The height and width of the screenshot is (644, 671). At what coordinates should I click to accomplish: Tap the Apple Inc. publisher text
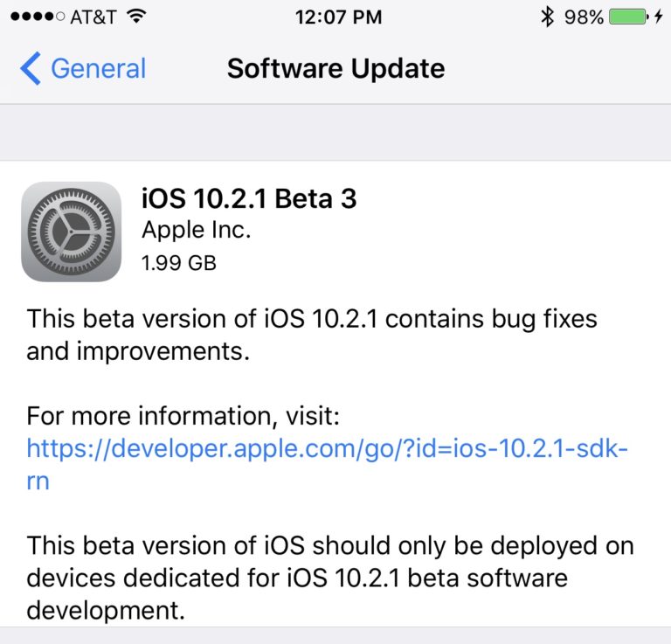pyautogui.click(x=196, y=230)
